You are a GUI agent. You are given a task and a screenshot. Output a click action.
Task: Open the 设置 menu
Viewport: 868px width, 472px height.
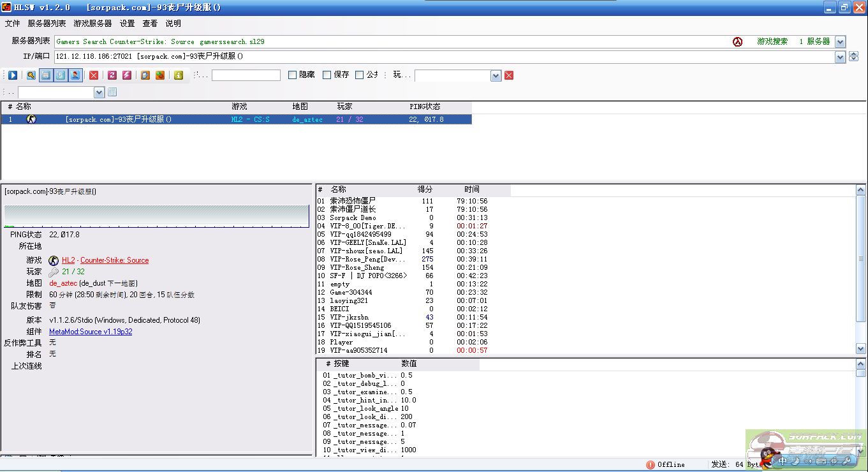(127, 24)
